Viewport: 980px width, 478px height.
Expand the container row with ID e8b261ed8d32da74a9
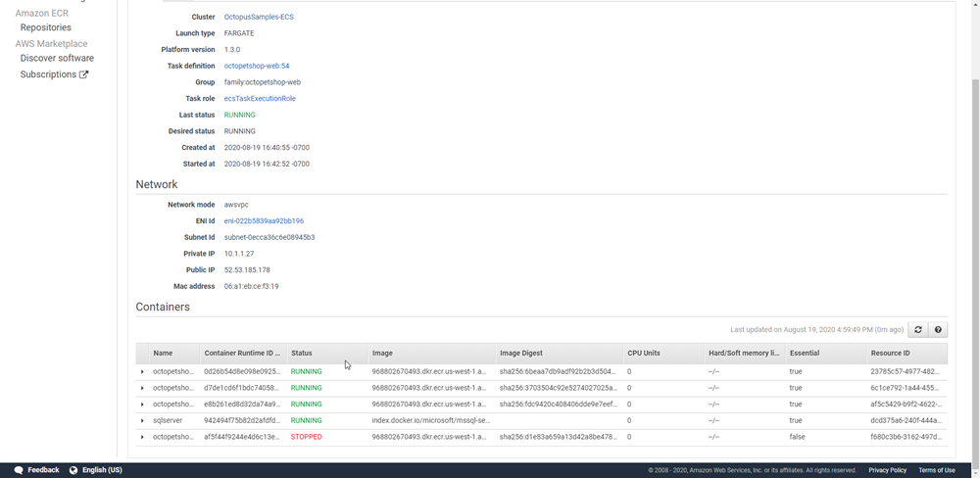tap(142, 405)
